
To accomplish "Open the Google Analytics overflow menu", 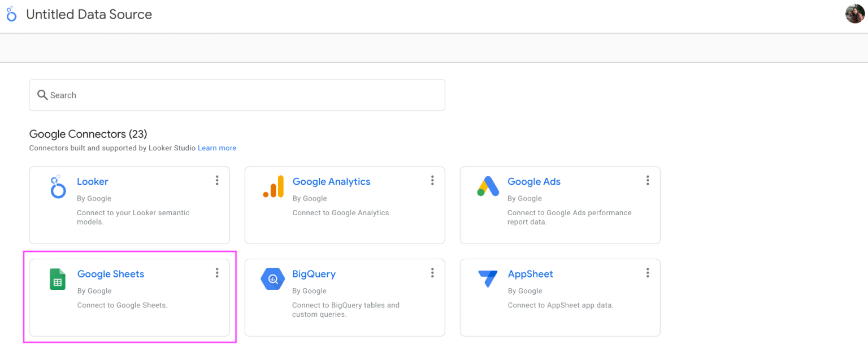I will coord(432,180).
